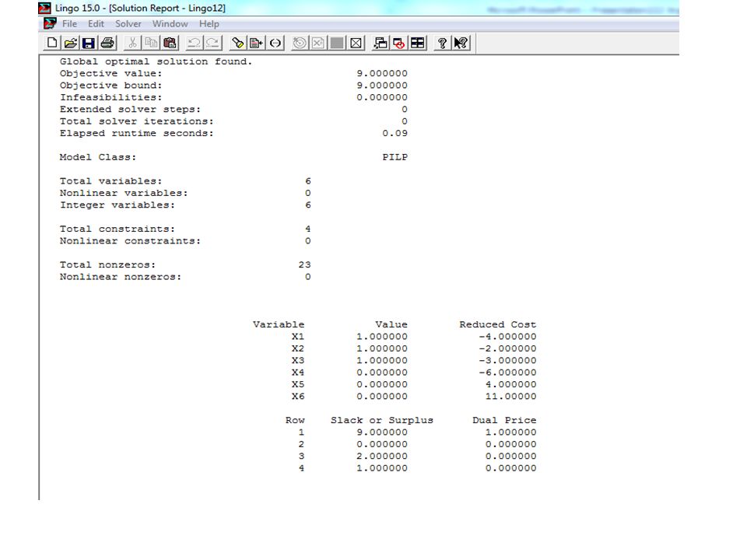Click the gray Picture toolbar icon
Image resolution: width=747 pixels, height=560 pixels.
click(337, 44)
